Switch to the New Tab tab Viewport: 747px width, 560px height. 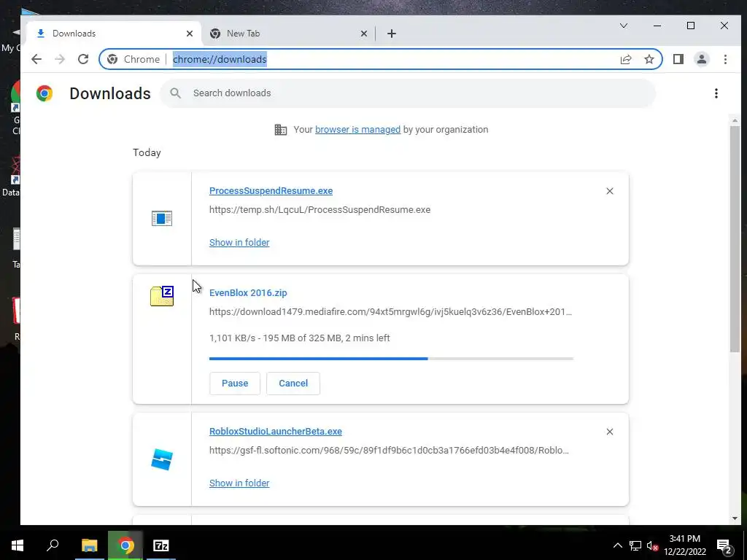[289, 34]
